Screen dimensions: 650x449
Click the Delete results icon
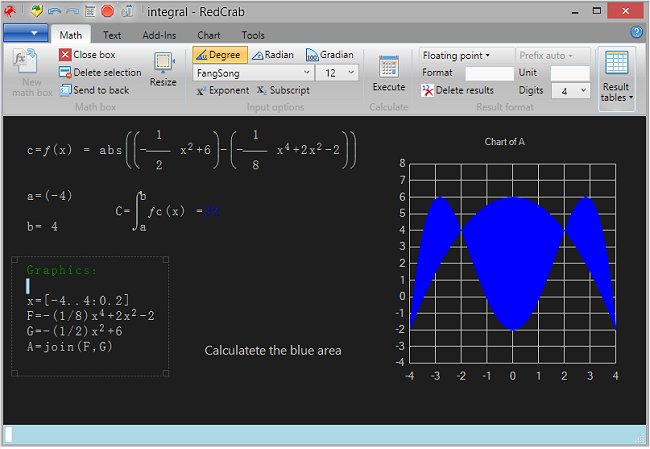point(427,90)
